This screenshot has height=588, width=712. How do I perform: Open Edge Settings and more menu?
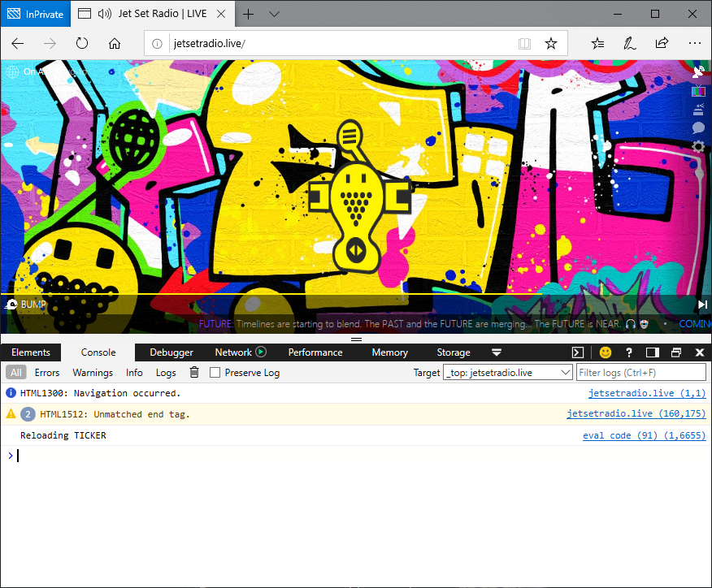[x=695, y=43]
